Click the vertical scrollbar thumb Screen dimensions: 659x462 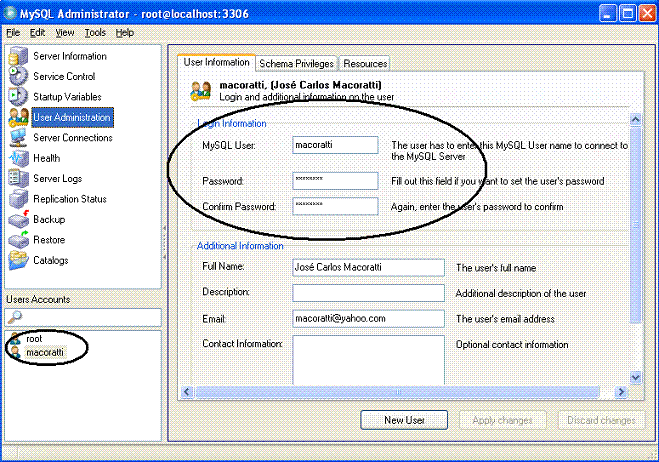[635, 224]
